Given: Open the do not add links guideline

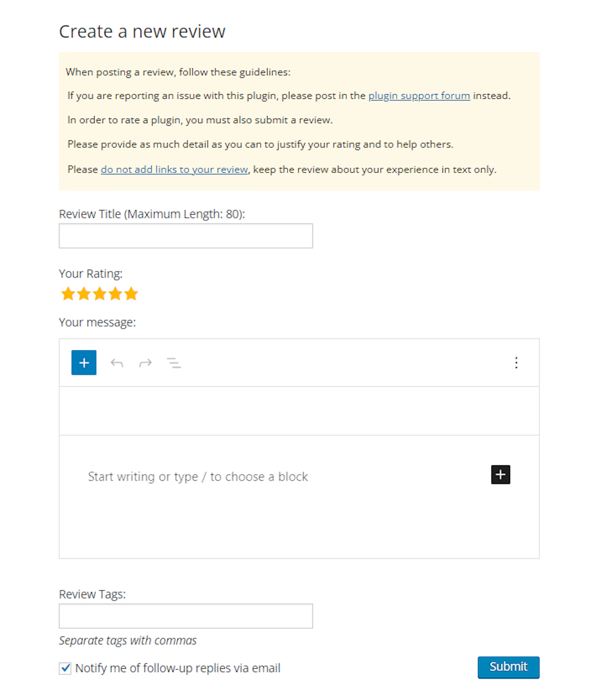Looking at the screenshot, I should [x=174, y=169].
